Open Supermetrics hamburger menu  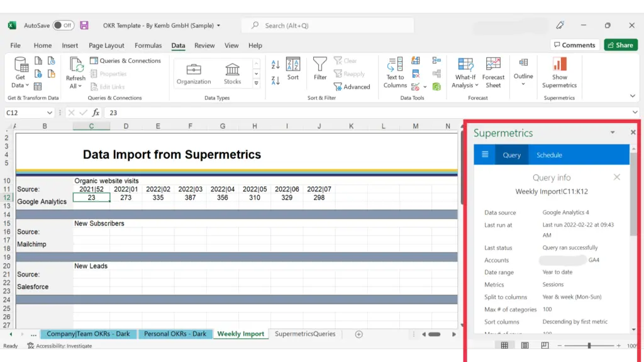485,155
